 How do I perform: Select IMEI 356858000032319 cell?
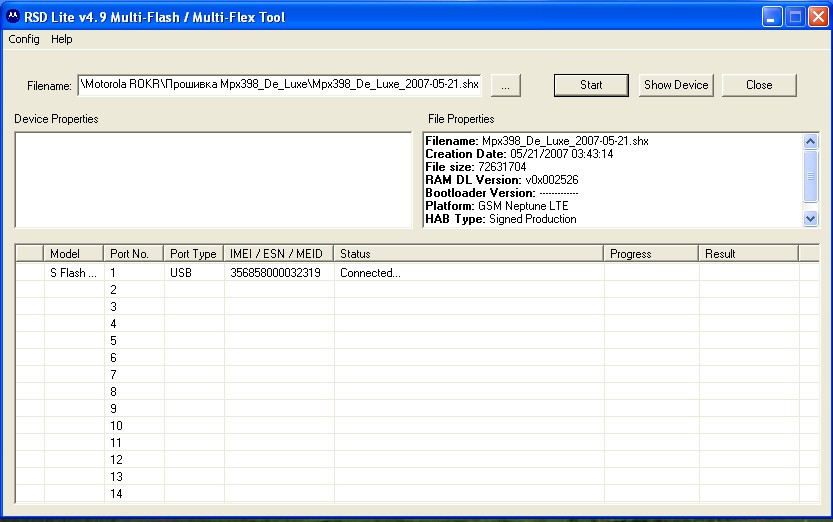coord(279,273)
